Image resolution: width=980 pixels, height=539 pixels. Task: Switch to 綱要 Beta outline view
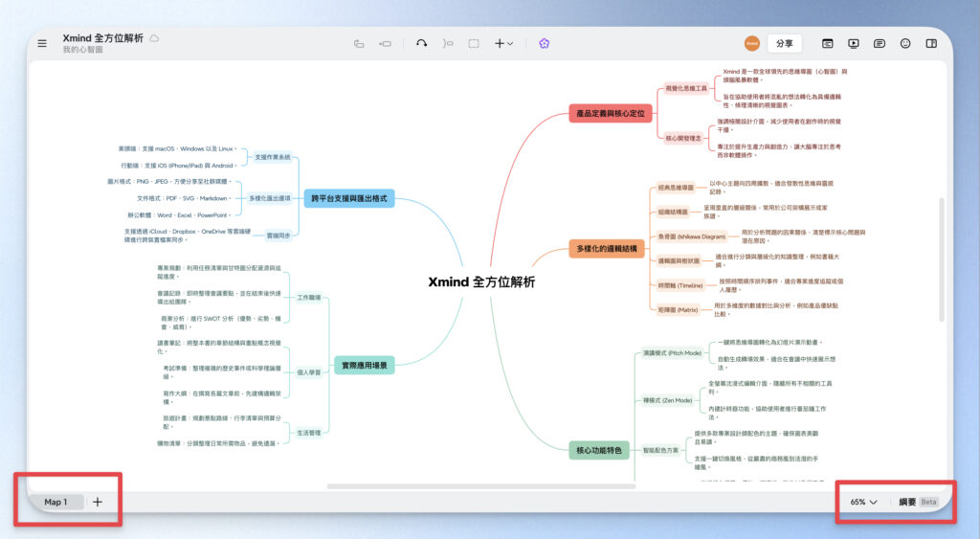pos(918,502)
